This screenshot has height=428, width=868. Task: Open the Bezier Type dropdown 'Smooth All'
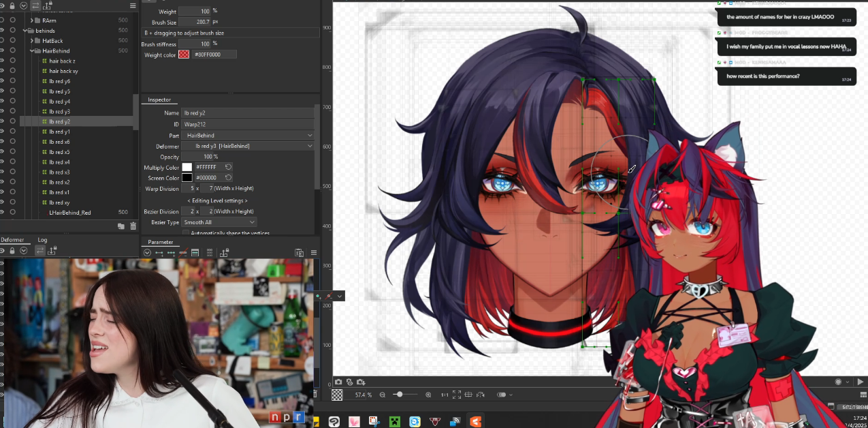tap(219, 222)
